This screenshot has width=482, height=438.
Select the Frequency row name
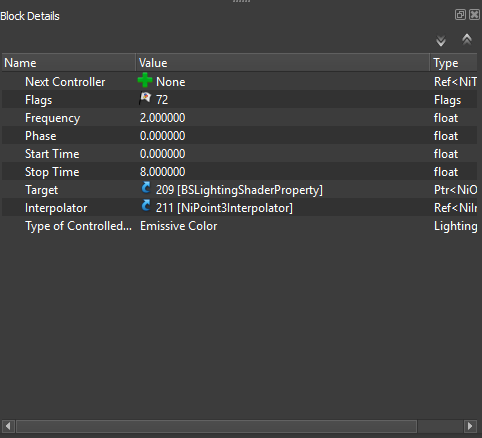click(53, 118)
